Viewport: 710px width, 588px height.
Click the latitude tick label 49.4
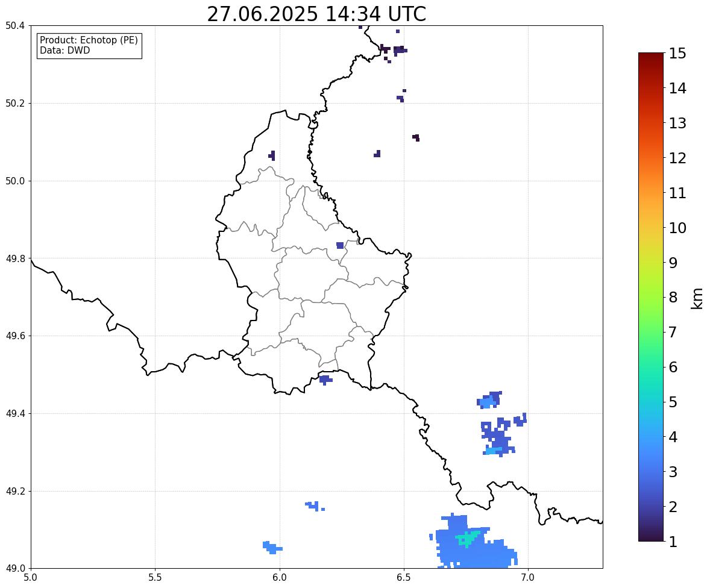pyautogui.click(x=15, y=413)
